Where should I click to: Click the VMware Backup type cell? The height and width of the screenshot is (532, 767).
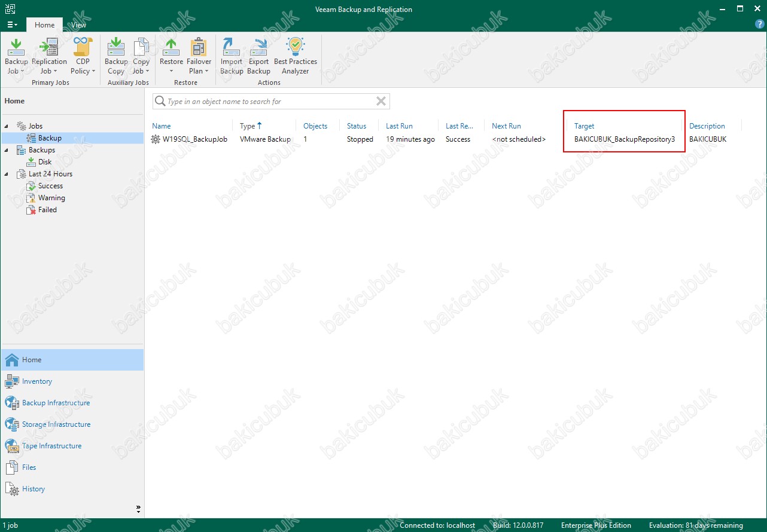tap(265, 139)
